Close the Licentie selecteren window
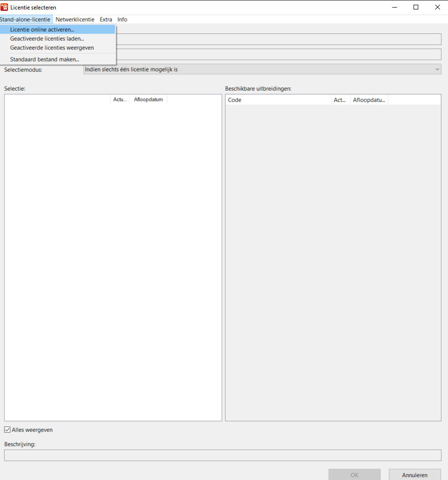The height and width of the screenshot is (480, 448). 437,7
